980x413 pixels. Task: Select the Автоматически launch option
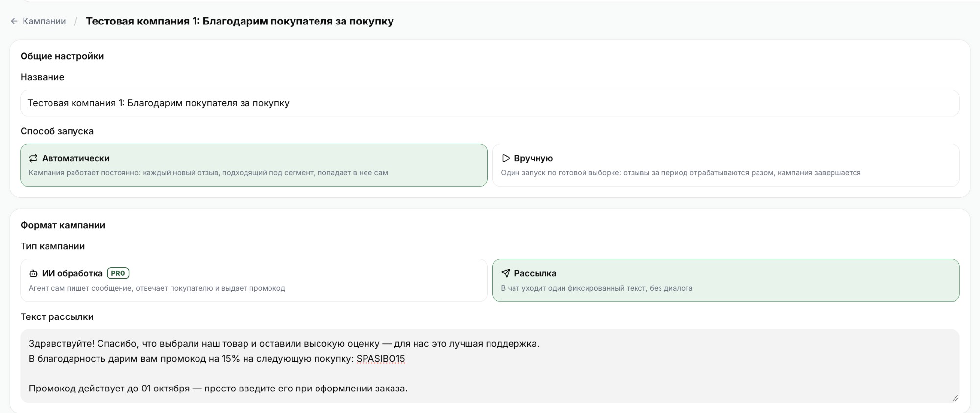coord(254,165)
